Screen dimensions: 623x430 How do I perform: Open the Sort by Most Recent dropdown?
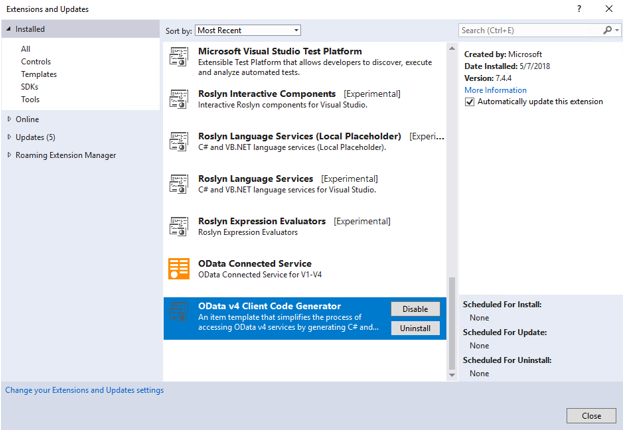[248, 30]
